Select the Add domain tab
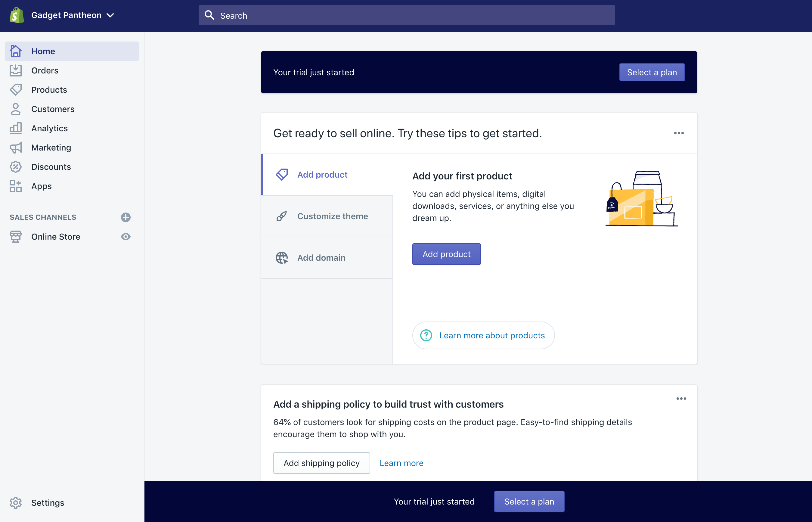 tap(327, 258)
